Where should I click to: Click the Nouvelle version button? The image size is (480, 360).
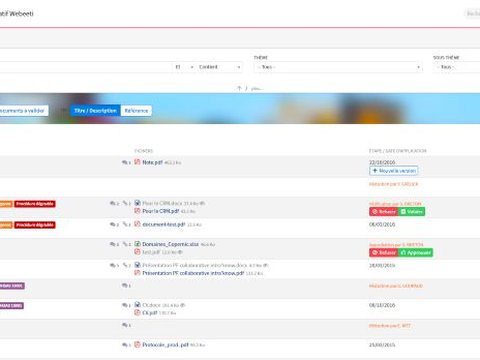394,171
